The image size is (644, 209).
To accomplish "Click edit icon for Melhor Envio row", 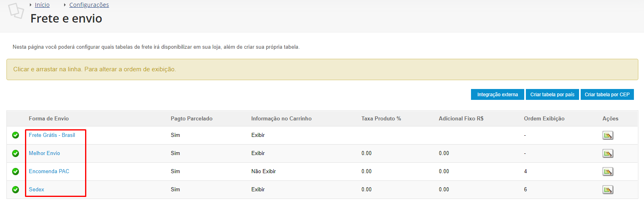I will click(x=608, y=153).
